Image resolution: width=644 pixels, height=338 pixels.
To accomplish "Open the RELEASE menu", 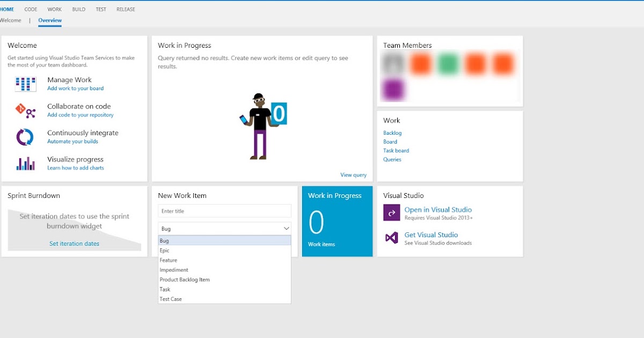I will (126, 9).
